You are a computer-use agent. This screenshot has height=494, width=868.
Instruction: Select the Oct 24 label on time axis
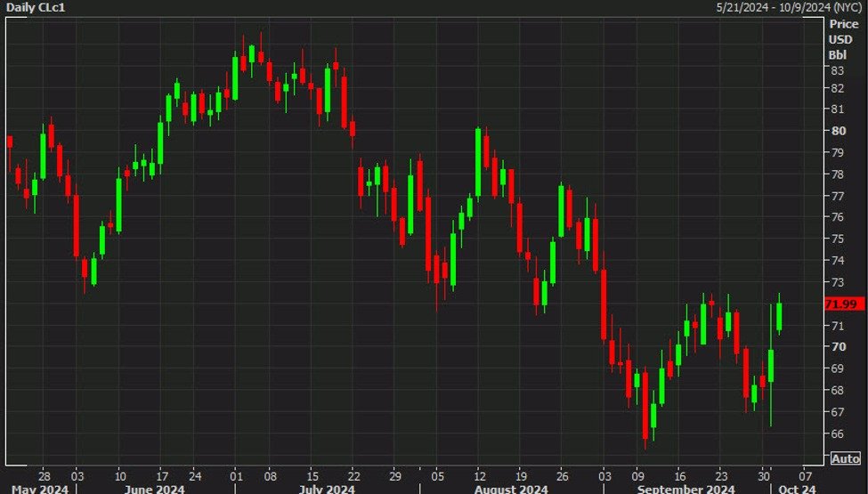pos(796,489)
